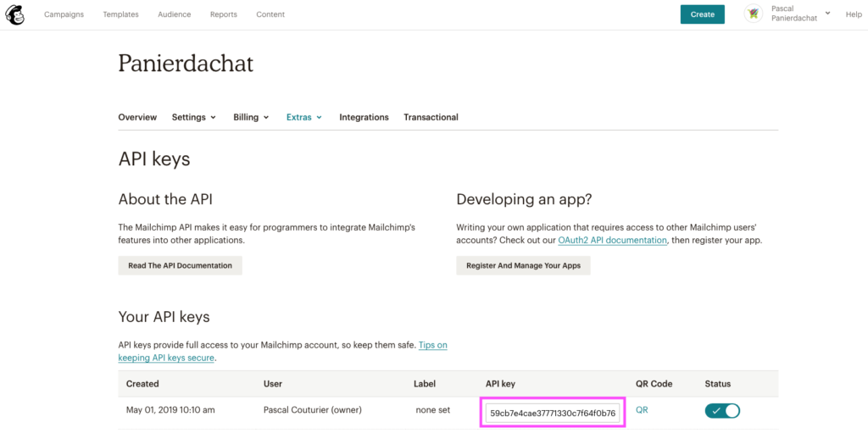Open the Reports section
The width and height of the screenshot is (868, 439).
point(224,14)
